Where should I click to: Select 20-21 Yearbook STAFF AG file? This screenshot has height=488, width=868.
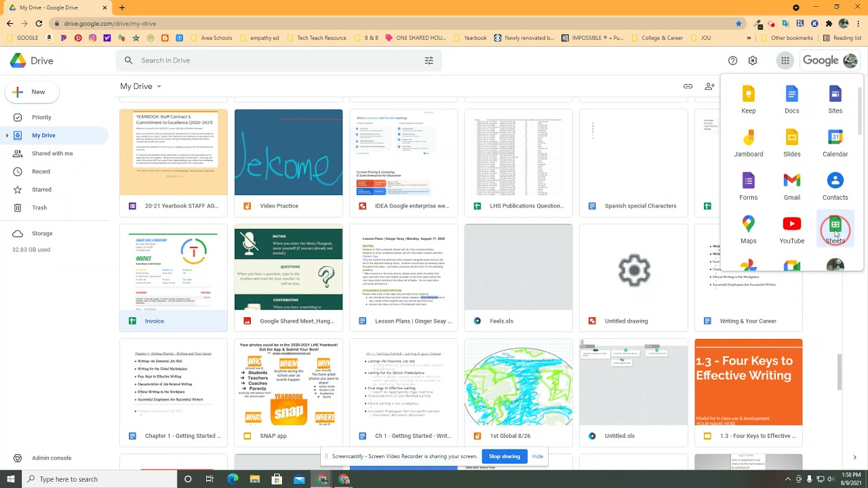(x=174, y=163)
